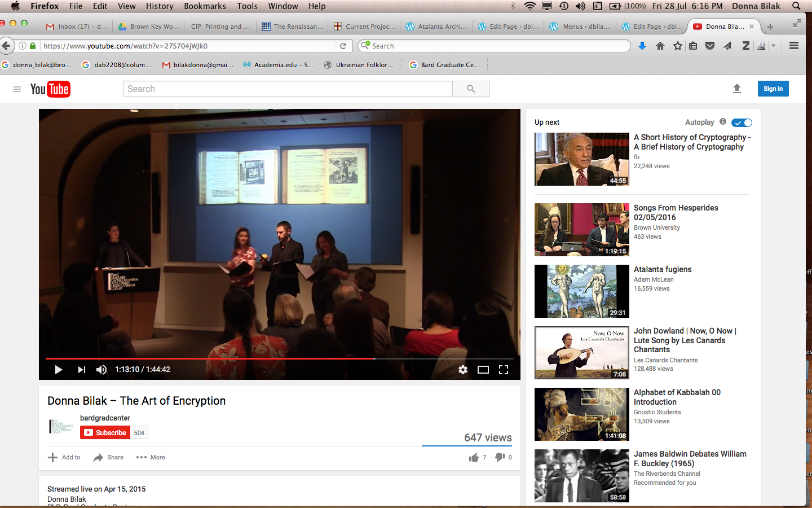The width and height of the screenshot is (812, 508).
Task: Switch to the Atalanta Archi… browser tab
Action: 436,27
